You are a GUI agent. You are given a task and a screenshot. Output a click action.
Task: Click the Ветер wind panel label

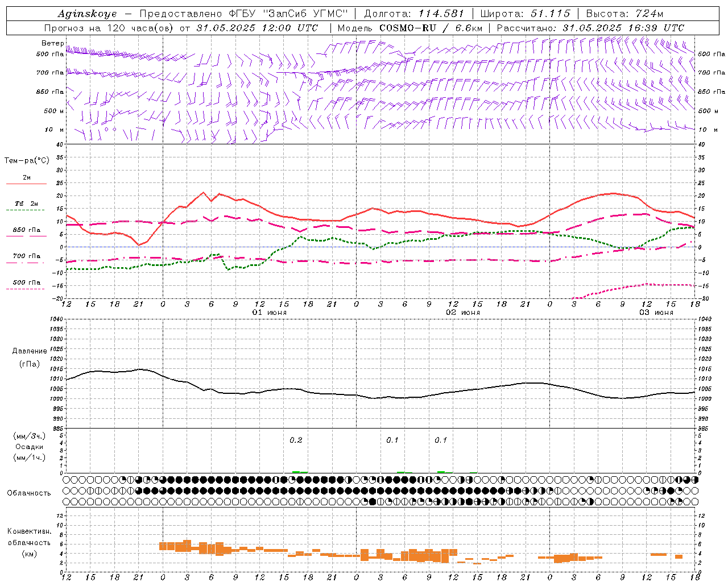pyautogui.click(x=52, y=43)
